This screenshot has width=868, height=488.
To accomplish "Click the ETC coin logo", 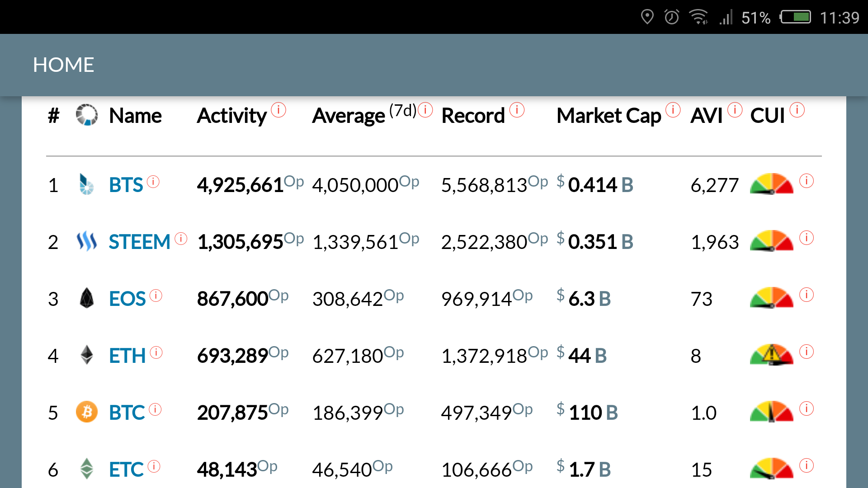I will (x=86, y=469).
